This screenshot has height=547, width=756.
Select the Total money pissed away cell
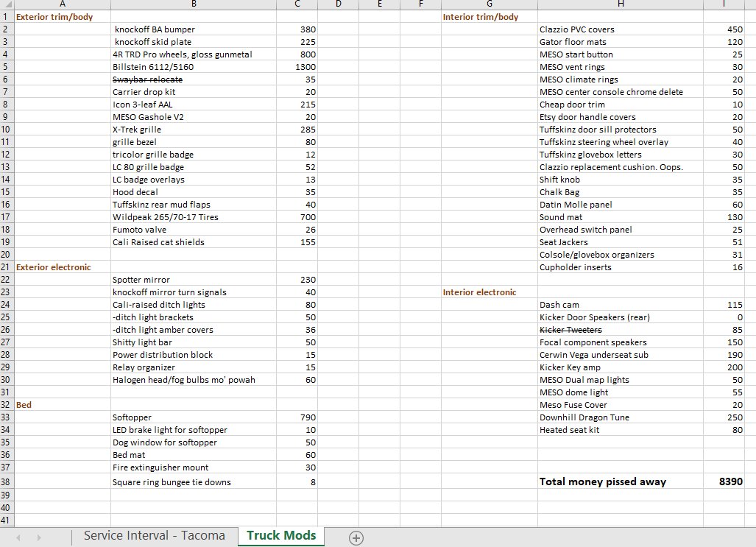pos(621,482)
